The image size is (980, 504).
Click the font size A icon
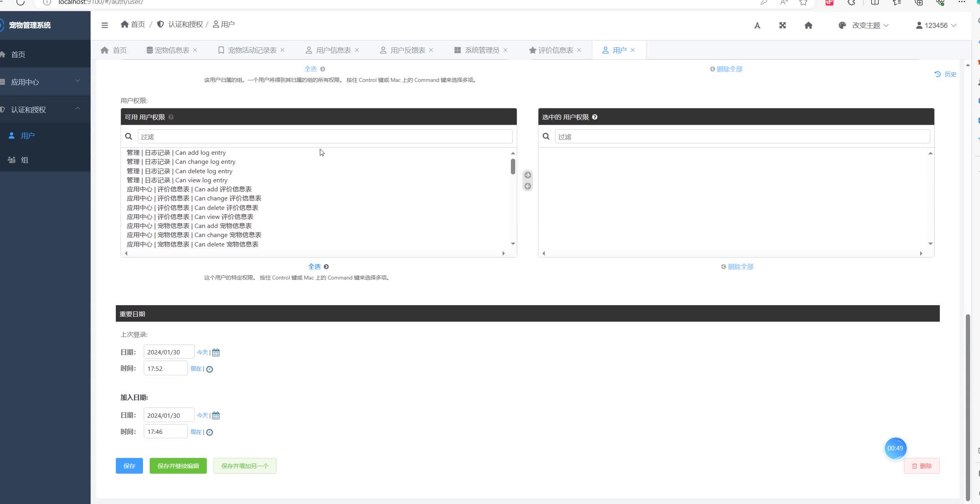[757, 26]
